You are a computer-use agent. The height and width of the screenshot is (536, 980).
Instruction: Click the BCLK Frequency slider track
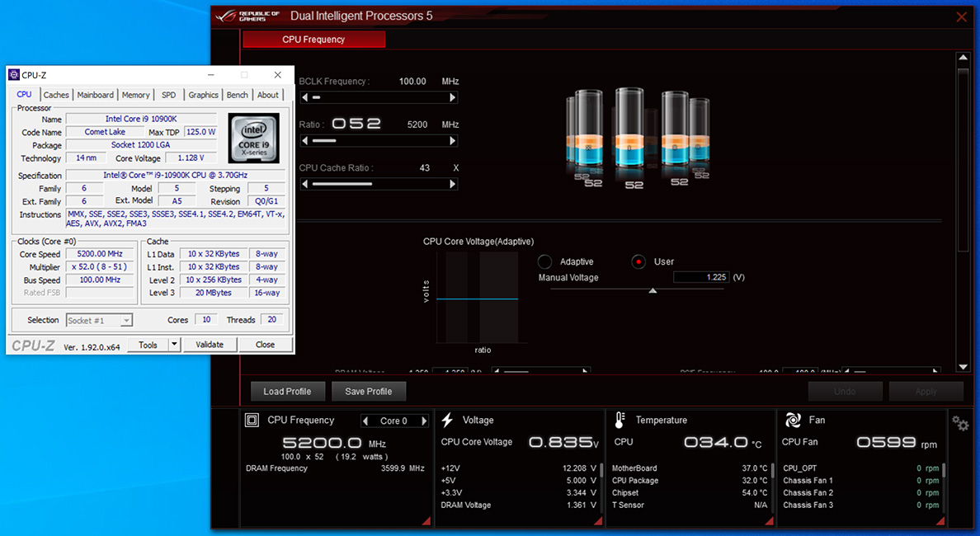379,97
